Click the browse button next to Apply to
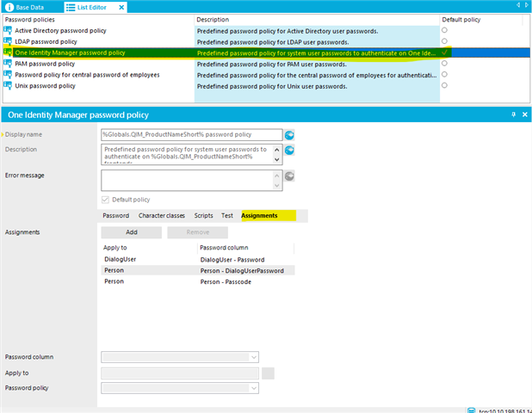 (x=268, y=373)
